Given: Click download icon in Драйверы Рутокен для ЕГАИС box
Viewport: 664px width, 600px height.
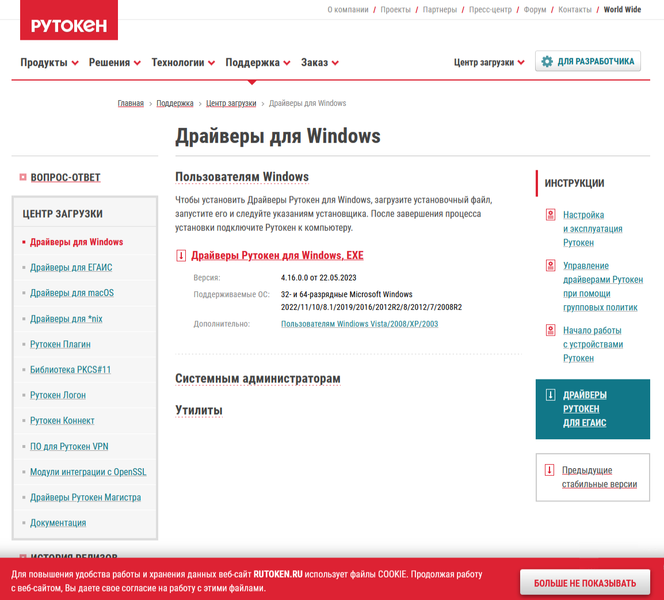Looking at the screenshot, I should pyautogui.click(x=549, y=395).
